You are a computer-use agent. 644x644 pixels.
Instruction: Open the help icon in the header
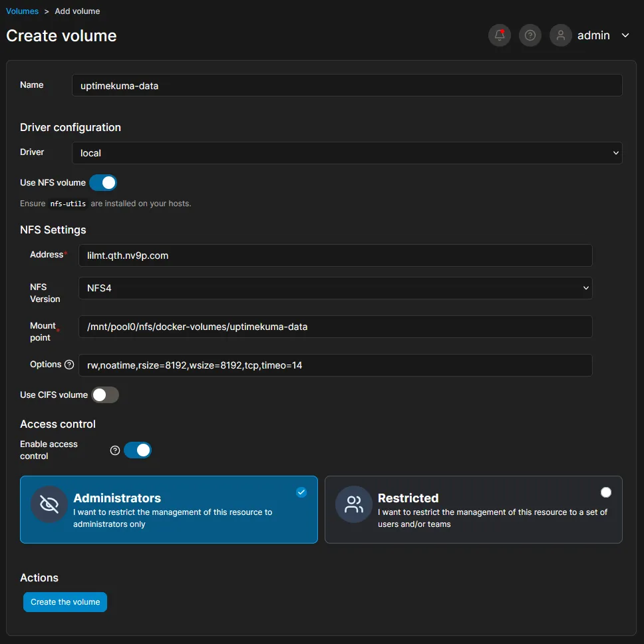coord(530,35)
